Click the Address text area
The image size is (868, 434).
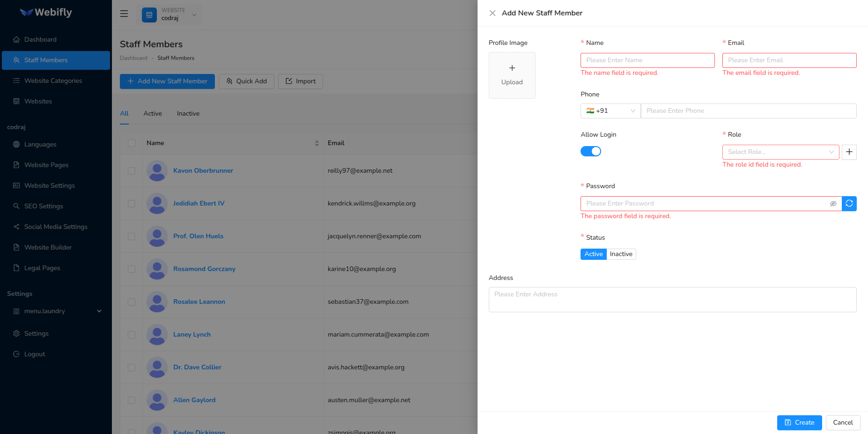coord(672,300)
